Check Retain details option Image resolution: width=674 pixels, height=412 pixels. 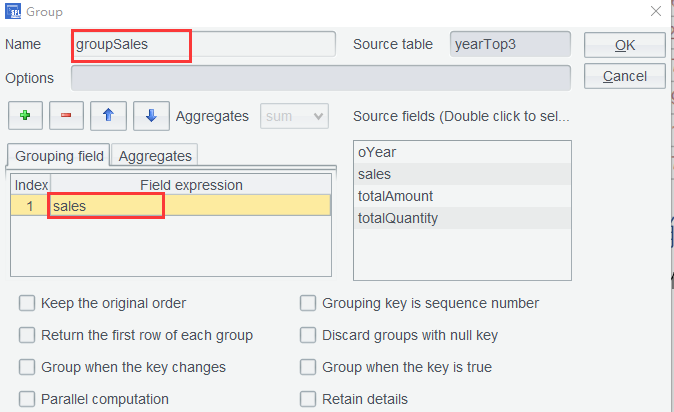(x=309, y=399)
